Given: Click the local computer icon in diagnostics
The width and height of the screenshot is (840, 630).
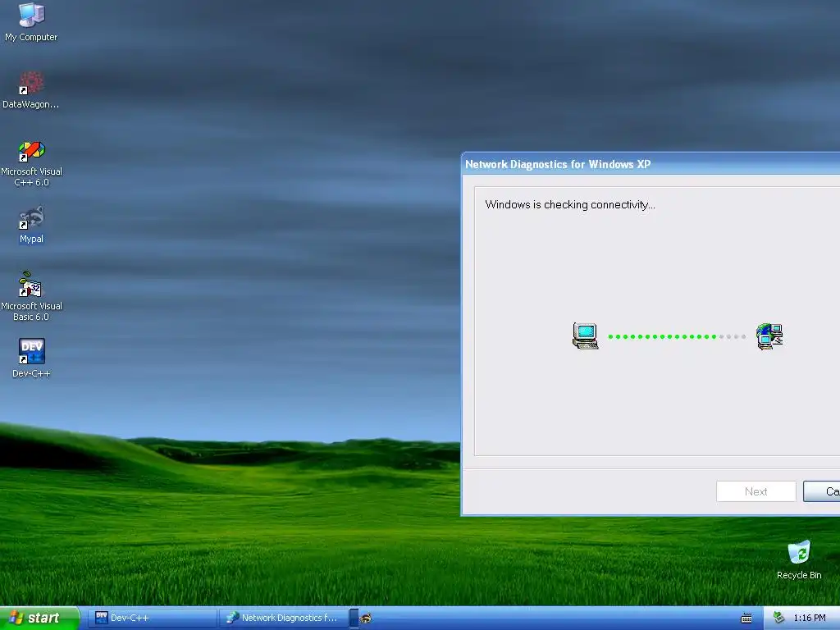Looking at the screenshot, I should [x=586, y=336].
